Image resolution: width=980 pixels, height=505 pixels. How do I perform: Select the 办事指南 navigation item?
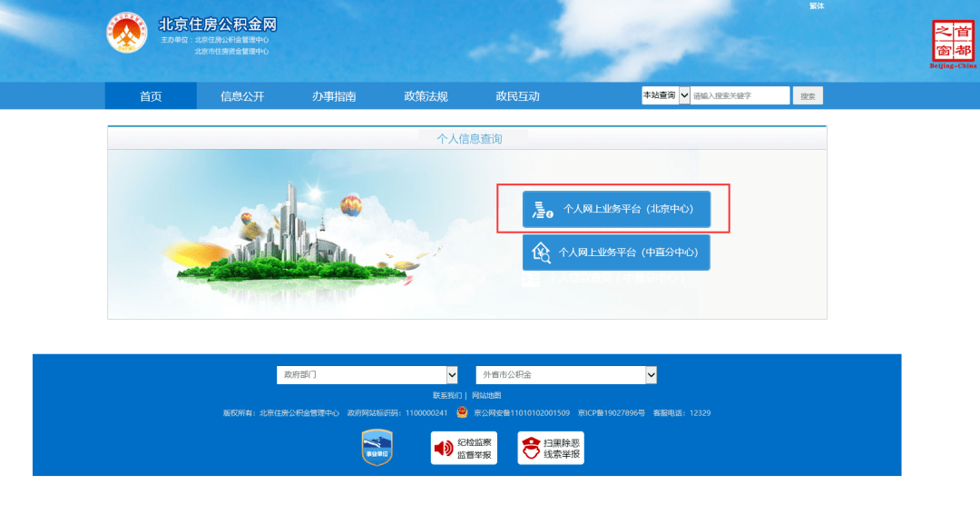pos(334,96)
